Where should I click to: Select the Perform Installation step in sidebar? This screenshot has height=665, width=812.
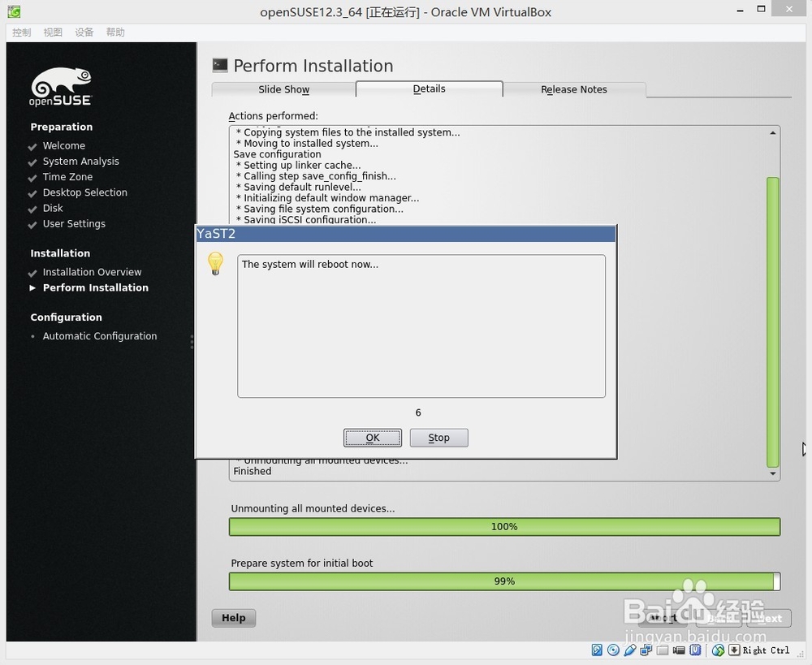click(96, 287)
